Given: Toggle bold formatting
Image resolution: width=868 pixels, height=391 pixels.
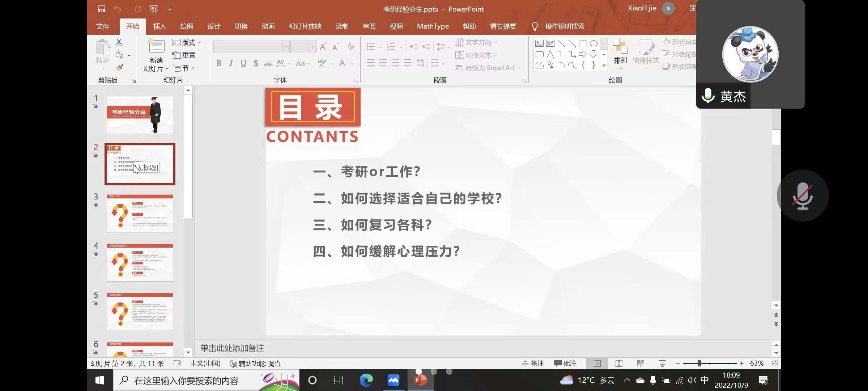Looking at the screenshot, I should pyautogui.click(x=218, y=63).
